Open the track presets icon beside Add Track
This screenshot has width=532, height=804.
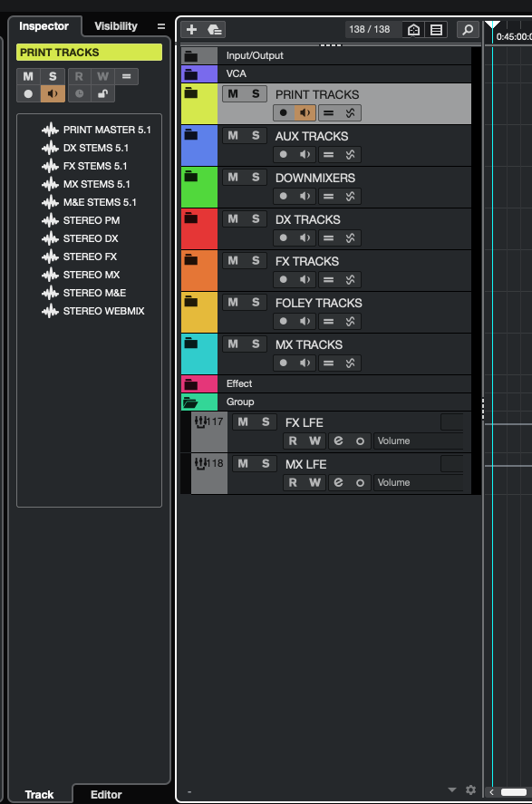tap(215, 30)
